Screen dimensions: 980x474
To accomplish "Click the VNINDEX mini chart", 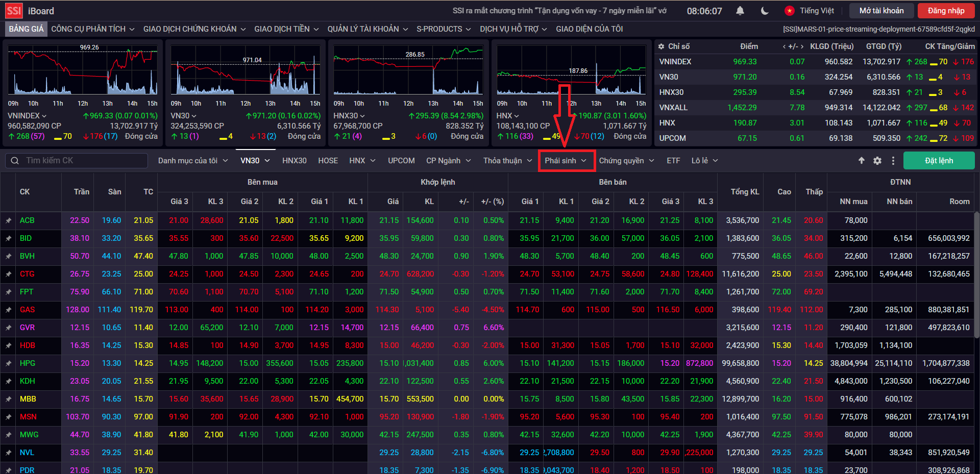I will coord(83,70).
